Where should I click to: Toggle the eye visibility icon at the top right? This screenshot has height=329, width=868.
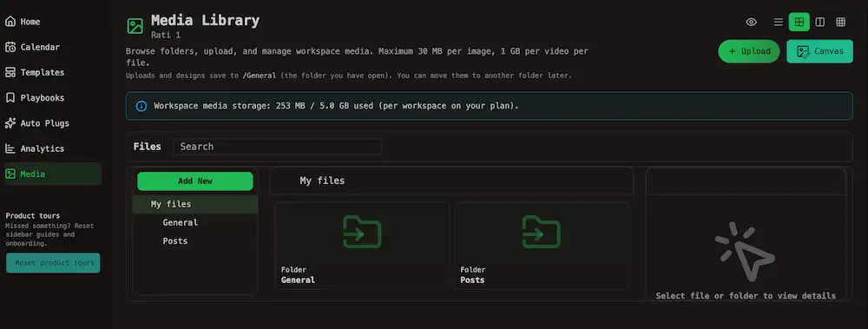[x=751, y=23]
